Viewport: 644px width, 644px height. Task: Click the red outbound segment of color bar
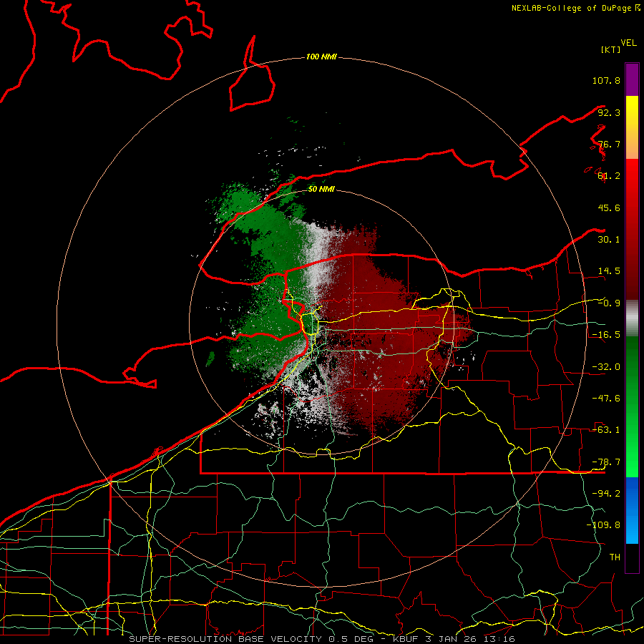pyautogui.click(x=632, y=230)
